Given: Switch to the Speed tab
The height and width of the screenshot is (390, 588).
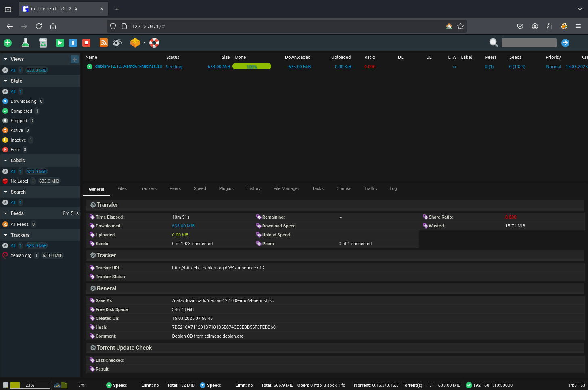Looking at the screenshot, I should coord(200,188).
